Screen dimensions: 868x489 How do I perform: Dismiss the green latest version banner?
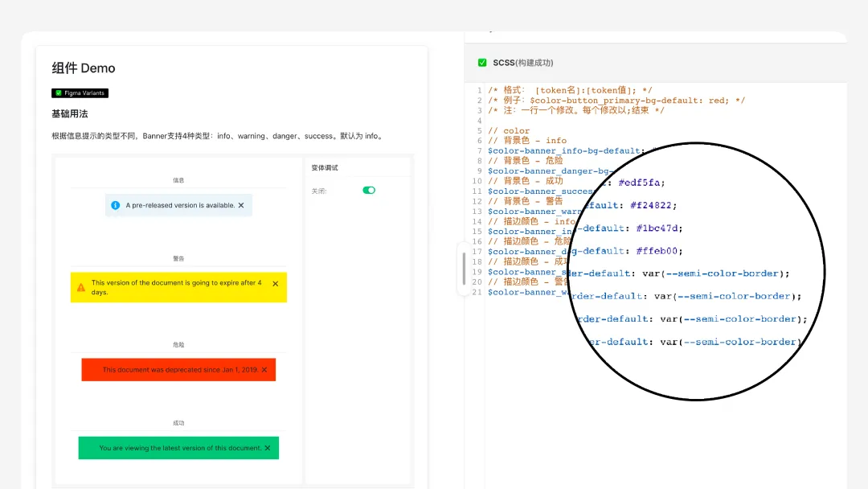pos(267,448)
